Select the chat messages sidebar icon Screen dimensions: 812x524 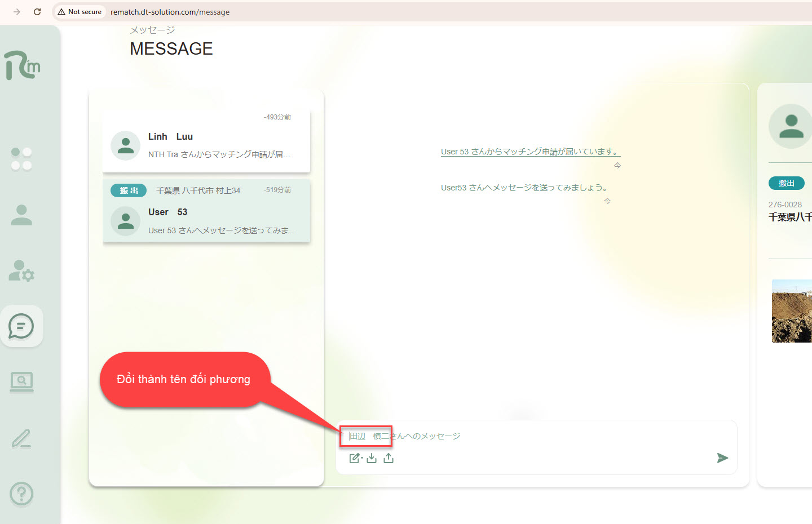pos(21,326)
